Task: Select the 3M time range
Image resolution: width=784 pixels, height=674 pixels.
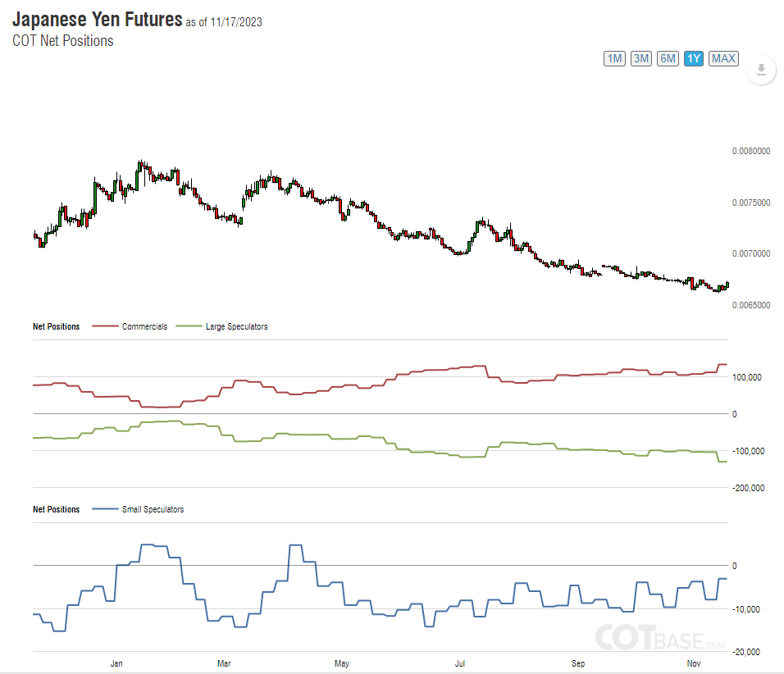Action: [x=641, y=58]
